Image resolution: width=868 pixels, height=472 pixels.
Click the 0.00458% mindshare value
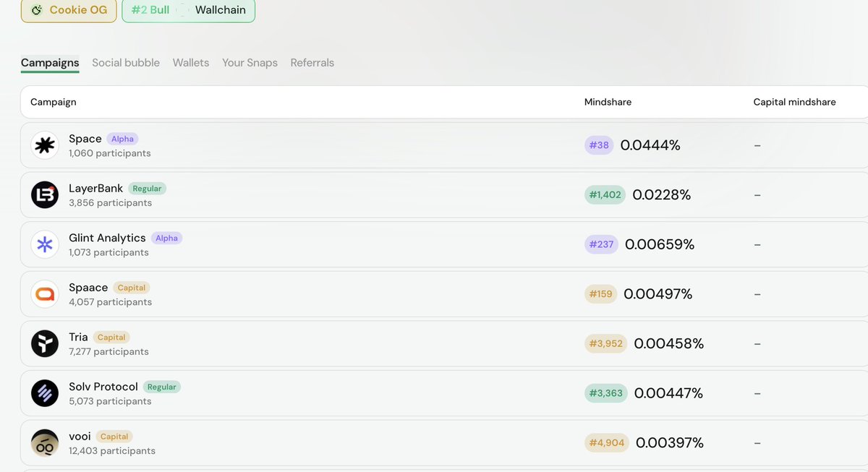(x=669, y=343)
